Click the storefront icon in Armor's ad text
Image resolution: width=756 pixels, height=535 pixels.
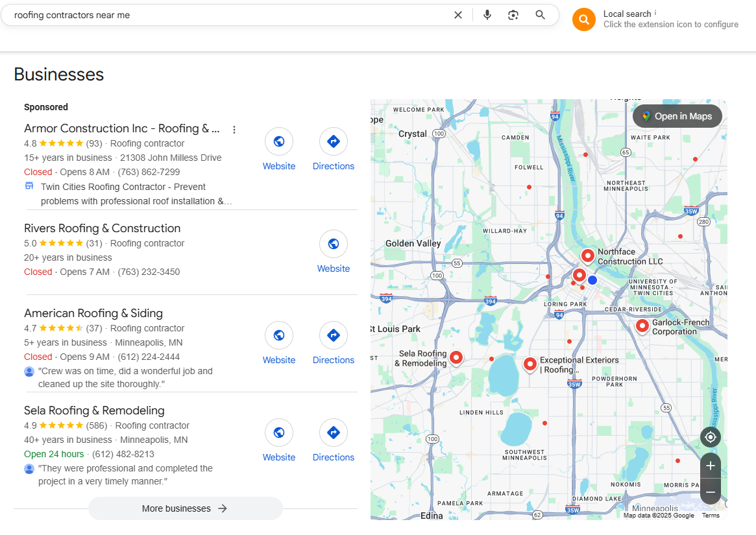(29, 186)
